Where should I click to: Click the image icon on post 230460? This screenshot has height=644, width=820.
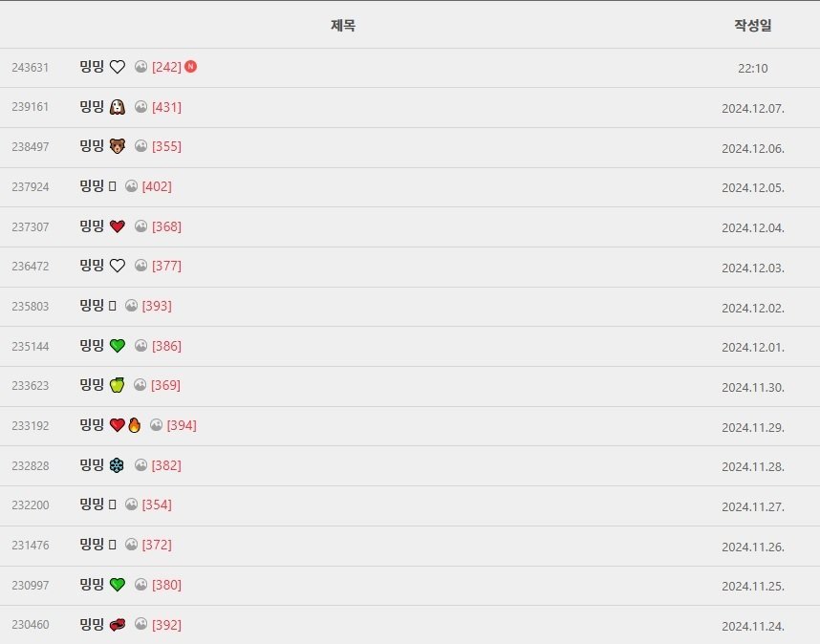[x=140, y=624]
